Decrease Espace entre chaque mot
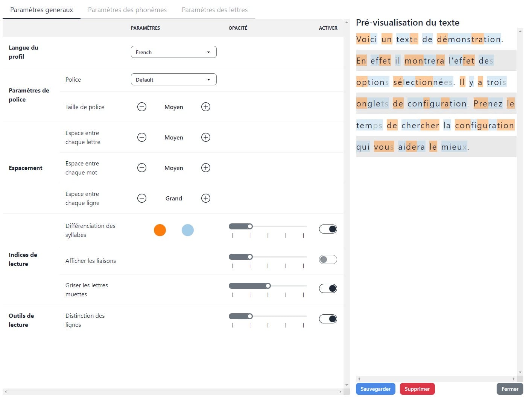The width and height of the screenshot is (532, 402). tap(142, 168)
